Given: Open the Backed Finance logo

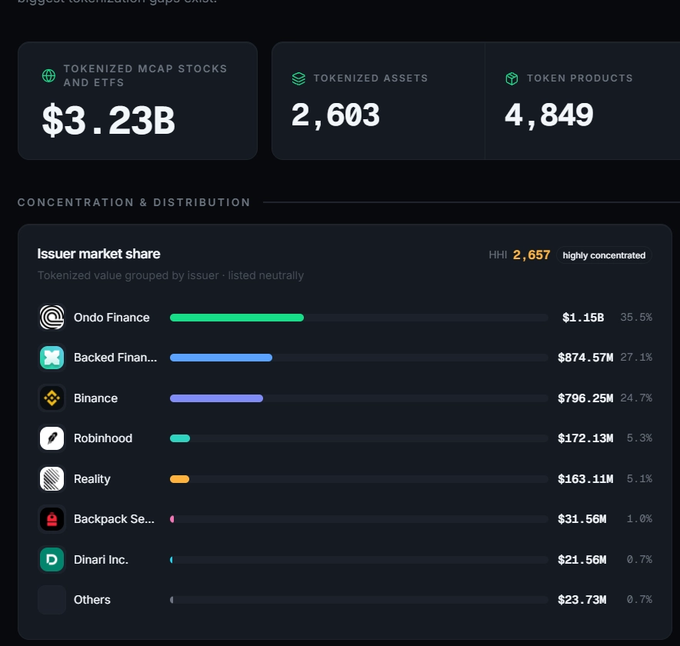Looking at the screenshot, I should 52,358.
